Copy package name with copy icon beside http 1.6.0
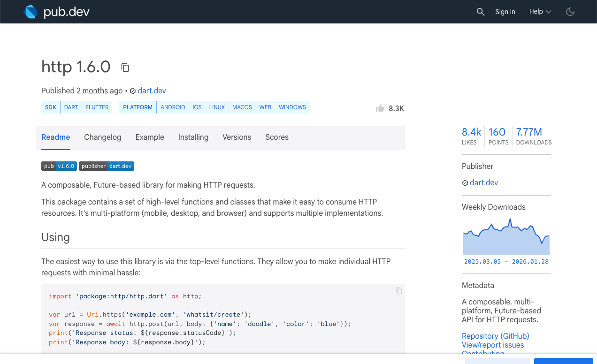The width and height of the screenshot is (597, 364). (125, 68)
